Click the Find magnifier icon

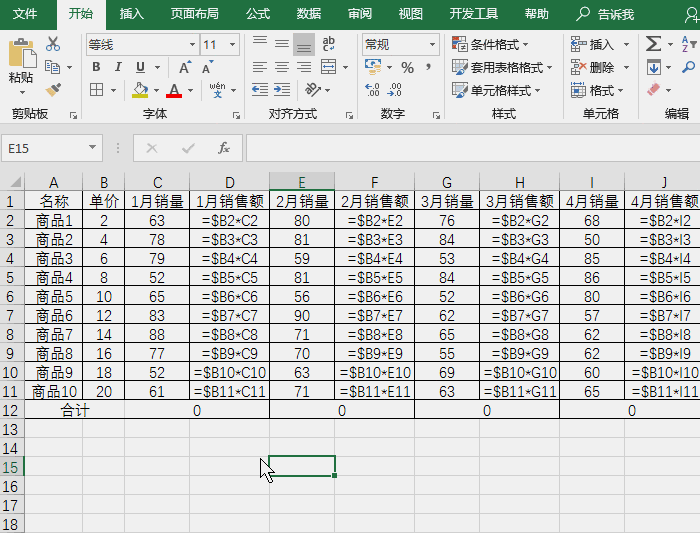click(688, 67)
